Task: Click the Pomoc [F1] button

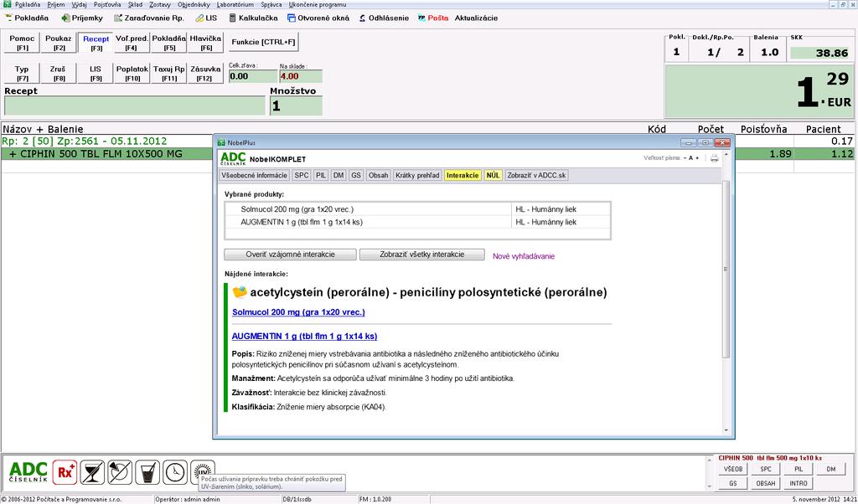Action: [22, 43]
